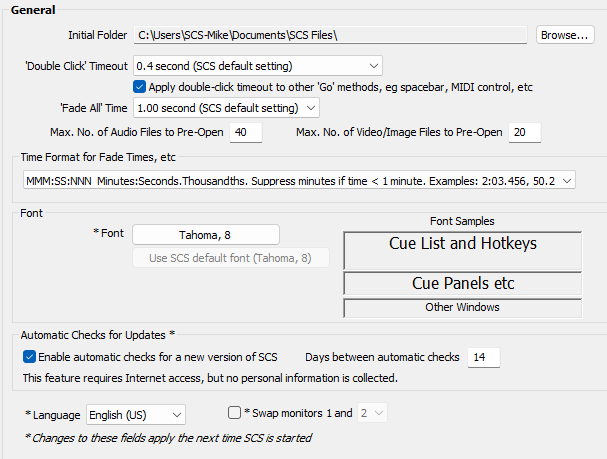
Task: Click the Cue Panels etc font sample
Action: point(463,283)
